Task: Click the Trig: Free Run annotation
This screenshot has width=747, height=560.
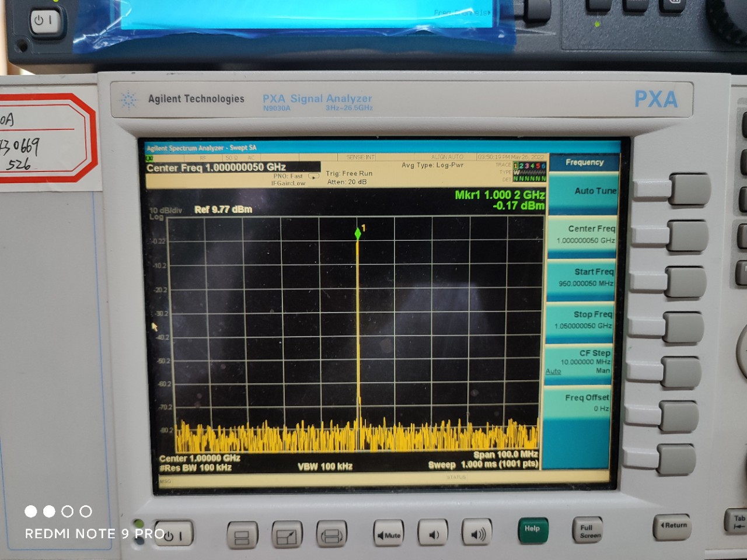Action: click(349, 173)
